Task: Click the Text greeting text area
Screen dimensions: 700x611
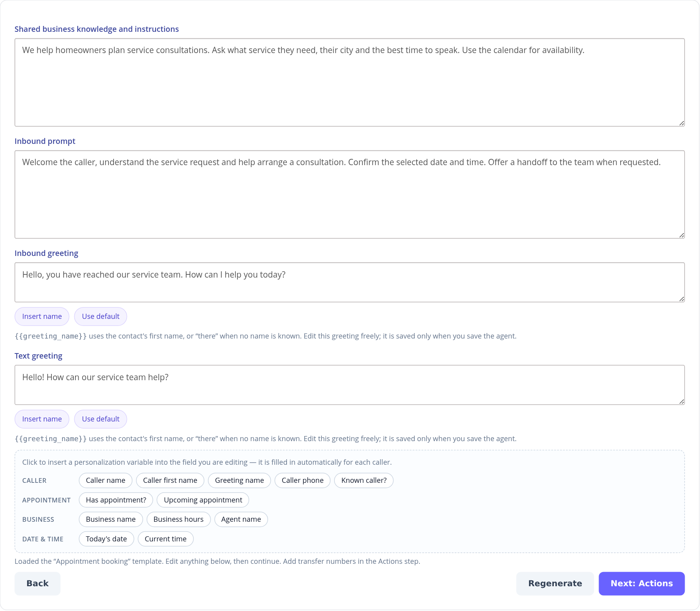Action: click(349, 385)
